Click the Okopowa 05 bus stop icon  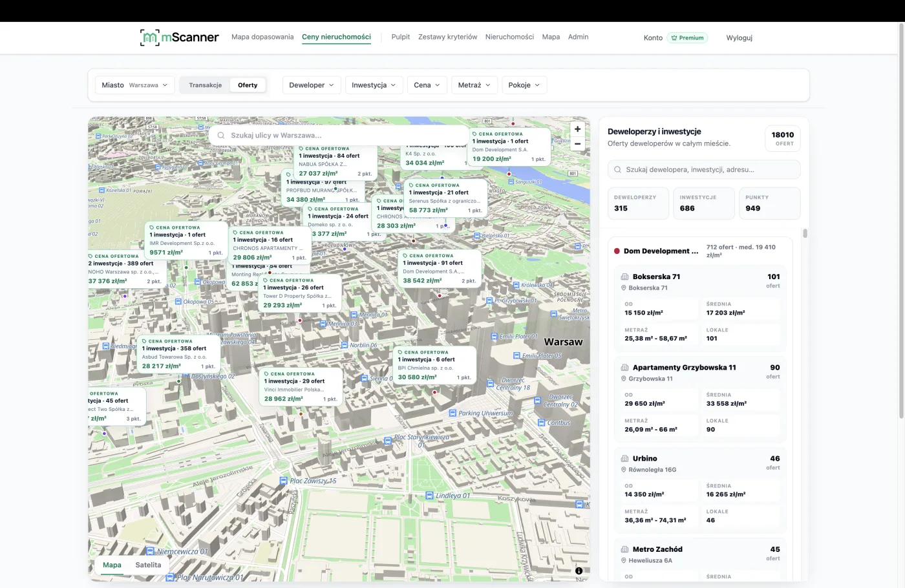point(178,302)
